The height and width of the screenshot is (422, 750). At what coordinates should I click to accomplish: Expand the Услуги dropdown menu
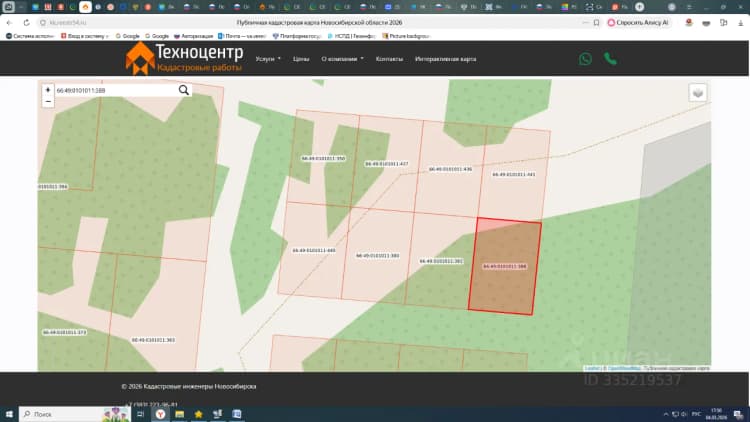coord(268,59)
